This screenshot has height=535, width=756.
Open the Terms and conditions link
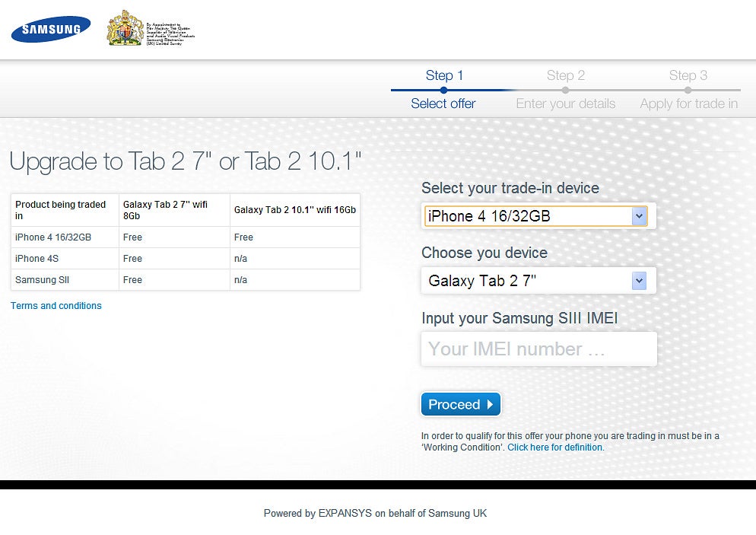(x=56, y=306)
